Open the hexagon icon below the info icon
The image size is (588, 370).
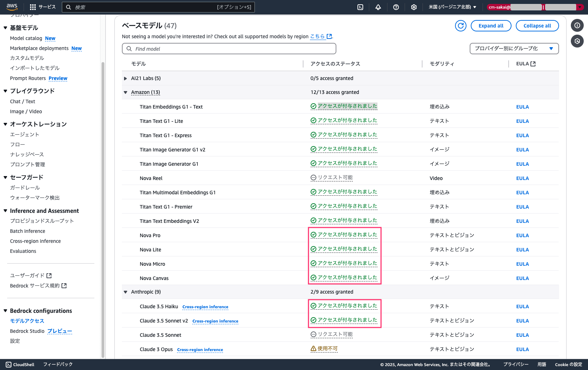click(577, 41)
